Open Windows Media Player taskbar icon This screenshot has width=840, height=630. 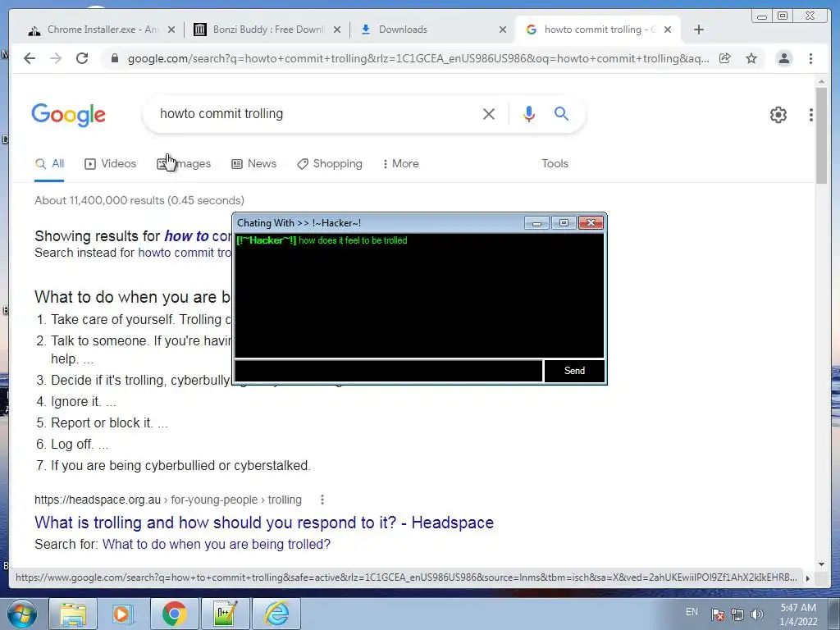pyautogui.click(x=123, y=614)
